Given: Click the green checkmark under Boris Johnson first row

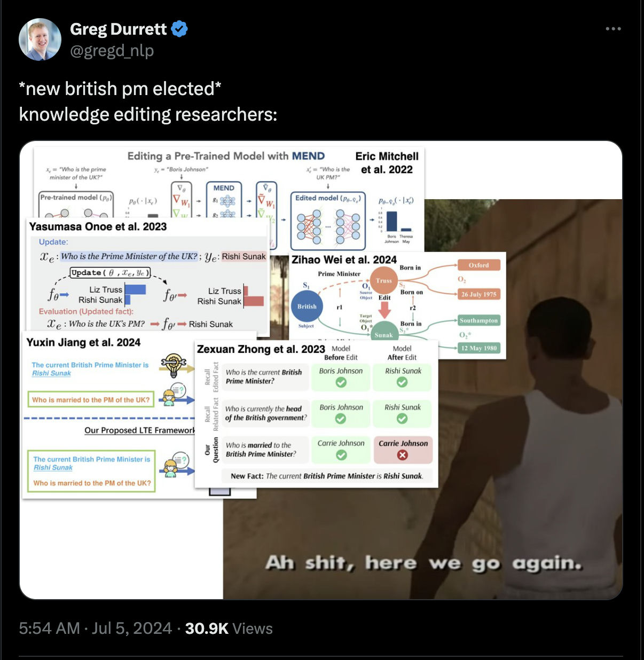Looking at the screenshot, I should [341, 382].
